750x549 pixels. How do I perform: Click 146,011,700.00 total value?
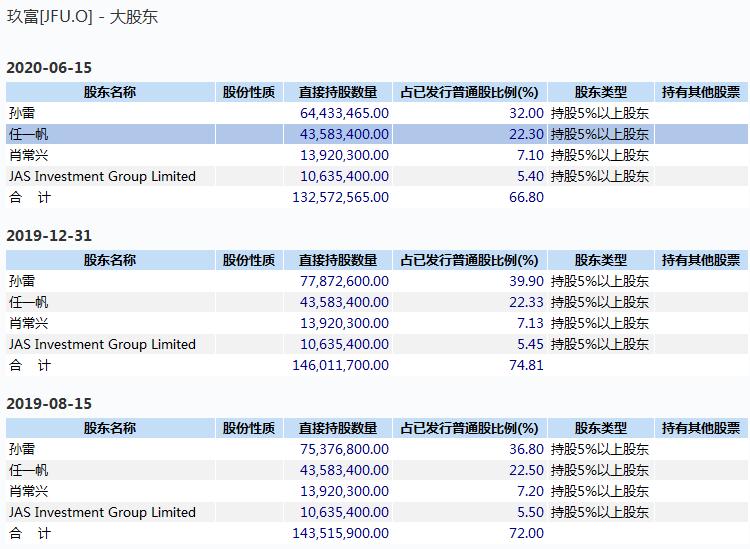tap(341, 365)
